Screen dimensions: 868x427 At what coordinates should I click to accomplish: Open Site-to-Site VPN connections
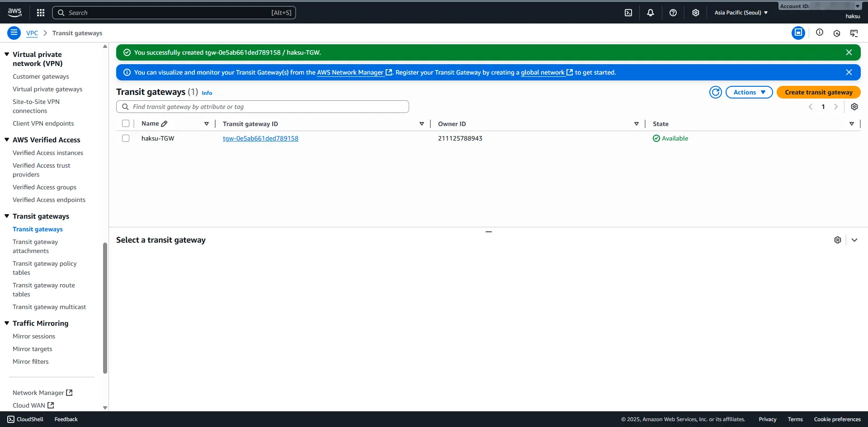[x=36, y=106]
